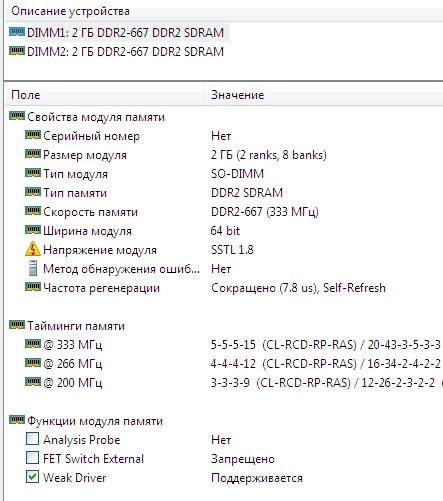Select DIMM1 memory module icon
Viewport: 443px width, 501px height.
[x=17, y=32]
